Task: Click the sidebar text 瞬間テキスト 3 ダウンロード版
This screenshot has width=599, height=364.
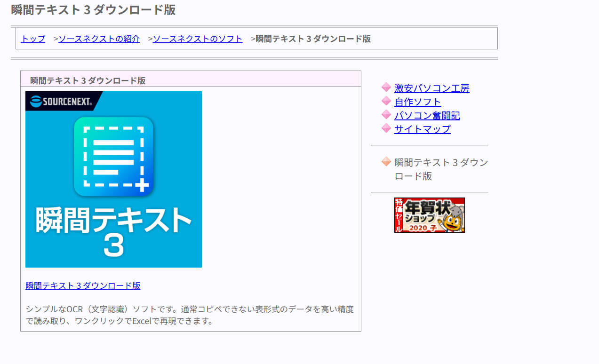Action: point(441,169)
